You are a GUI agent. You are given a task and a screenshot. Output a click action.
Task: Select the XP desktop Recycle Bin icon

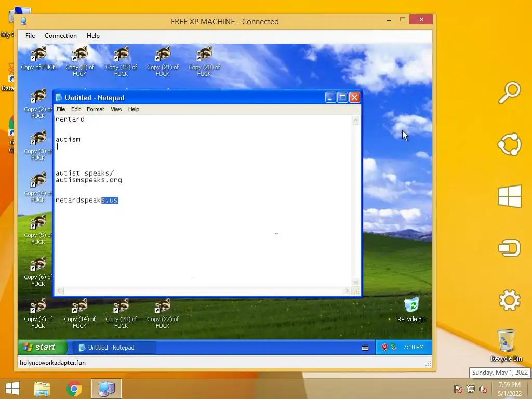coord(411,310)
